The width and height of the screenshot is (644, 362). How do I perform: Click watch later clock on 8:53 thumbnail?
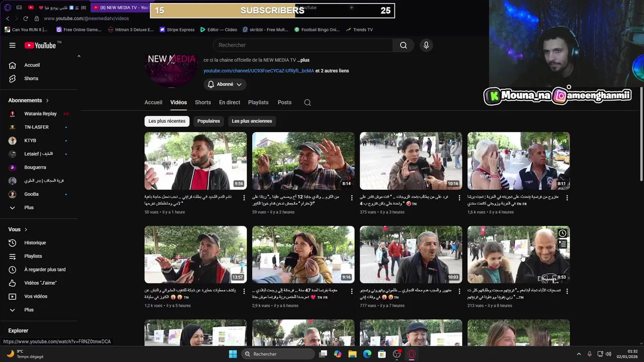coord(562,233)
